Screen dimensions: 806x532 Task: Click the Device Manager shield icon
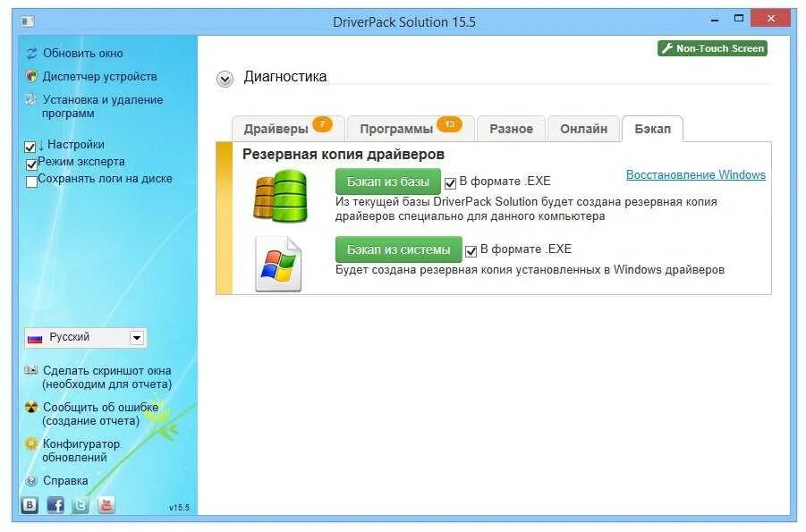click(31, 77)
